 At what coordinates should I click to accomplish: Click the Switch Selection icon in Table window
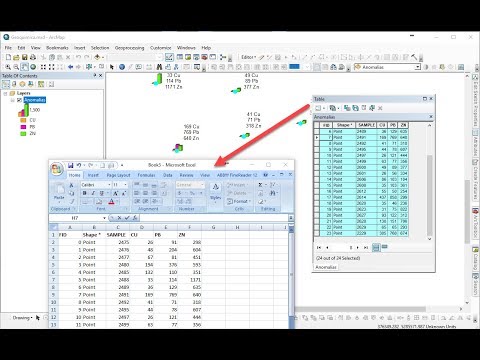[355, 108]
